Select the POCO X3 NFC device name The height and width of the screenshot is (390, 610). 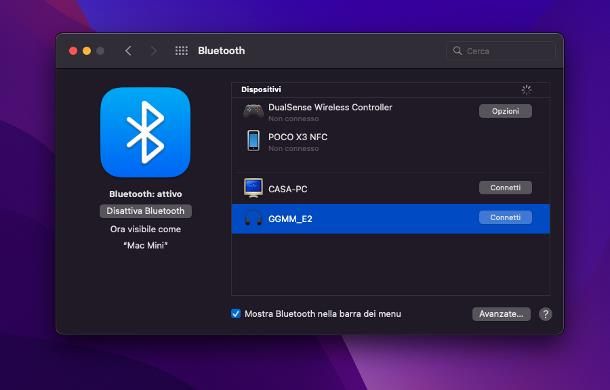[x=298, y=137]
